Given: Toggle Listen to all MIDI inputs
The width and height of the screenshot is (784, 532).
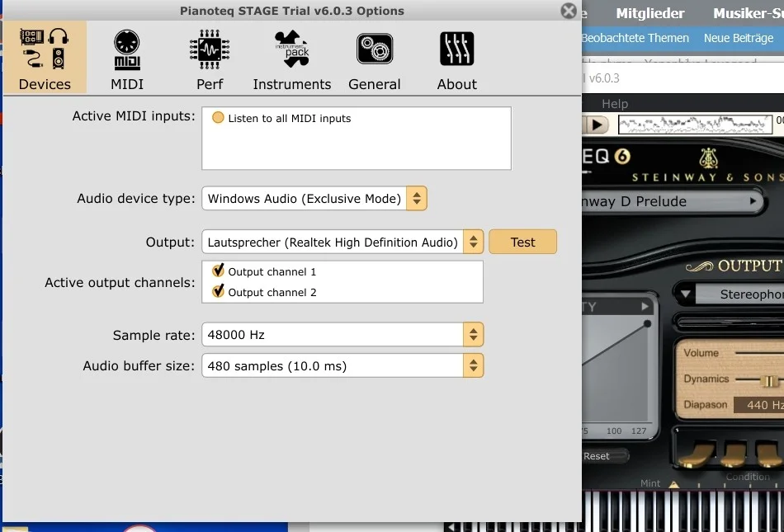Looking at the screenshot, I should tap(219, 118).
